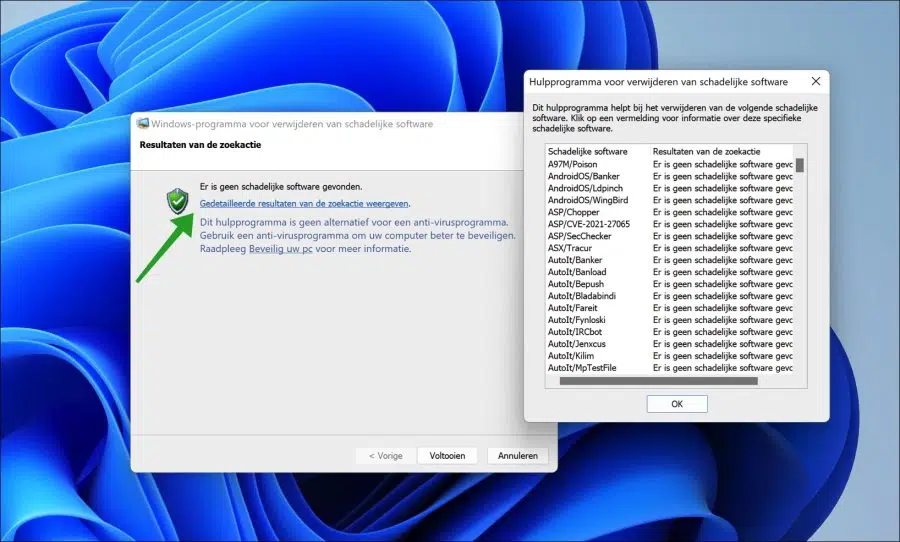Click the disabled Vorige button
Screen dimensions: 900x542
pos(385,455)
